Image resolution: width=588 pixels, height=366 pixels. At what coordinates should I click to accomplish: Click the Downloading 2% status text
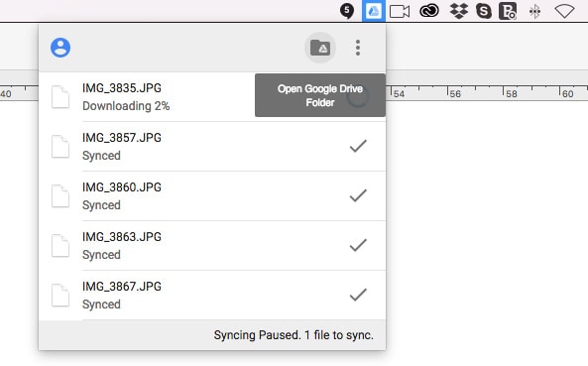pos(126,106)
